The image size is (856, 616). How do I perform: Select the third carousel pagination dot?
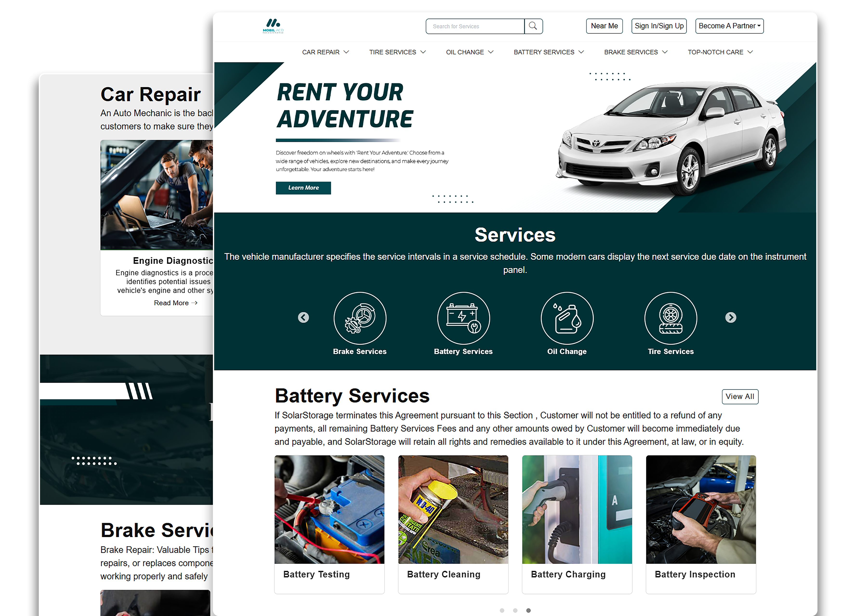click(528, 610)
